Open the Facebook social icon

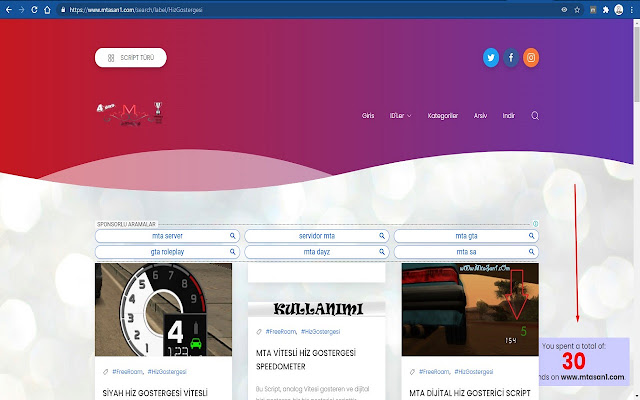(511, 58)
